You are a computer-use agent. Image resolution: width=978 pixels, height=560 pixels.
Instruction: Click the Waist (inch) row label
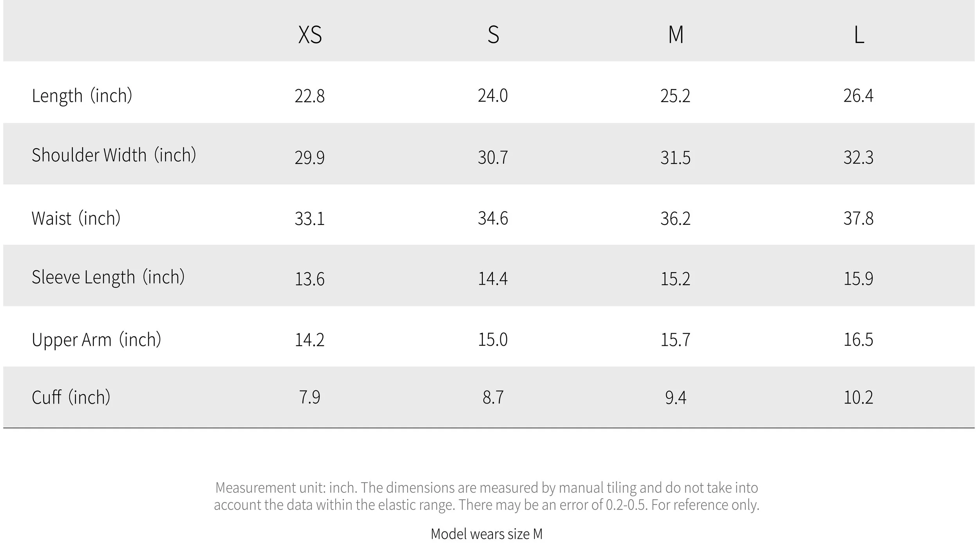click(76, 218)
